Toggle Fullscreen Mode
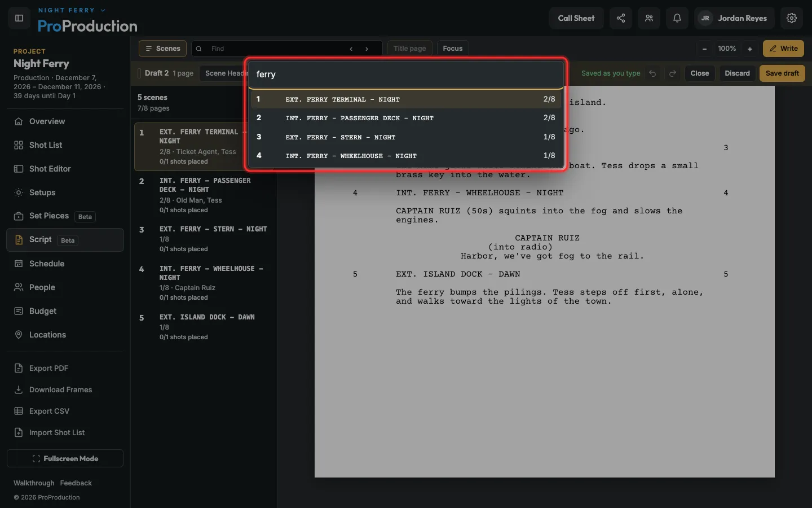 (65, 458)
